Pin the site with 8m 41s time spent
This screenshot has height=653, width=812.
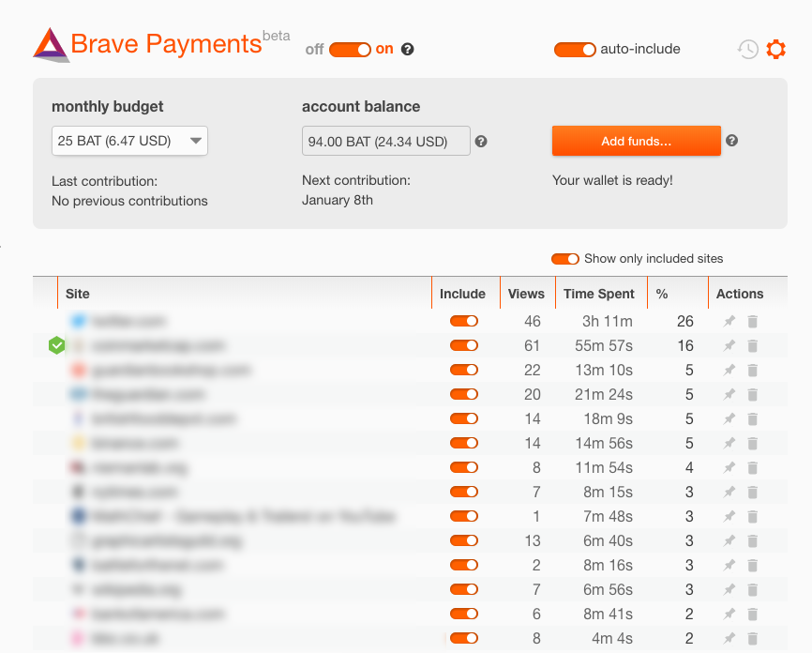click(729, 614)
